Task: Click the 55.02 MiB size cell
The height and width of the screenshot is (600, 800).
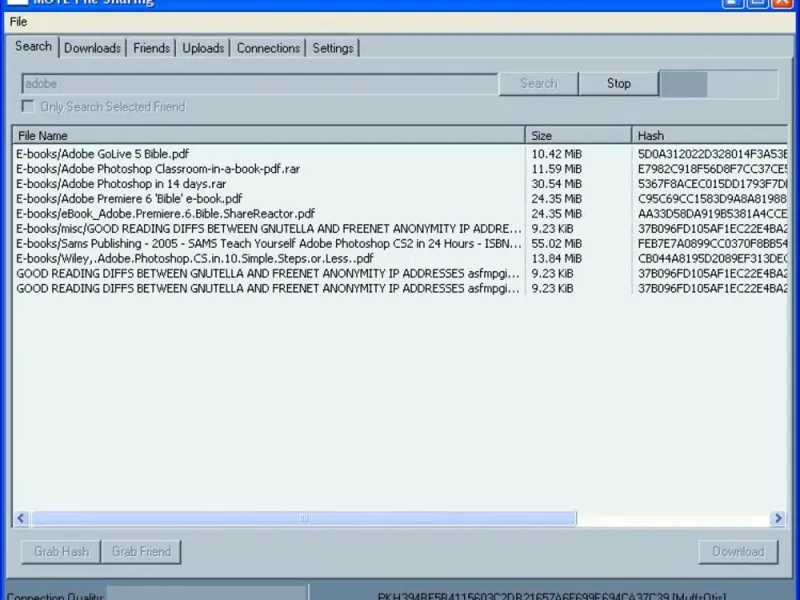Action: click(557, 243)
